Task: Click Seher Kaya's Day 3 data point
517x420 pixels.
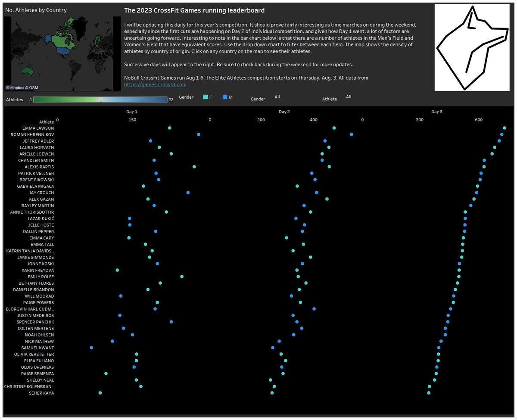Action: (429, 393)
